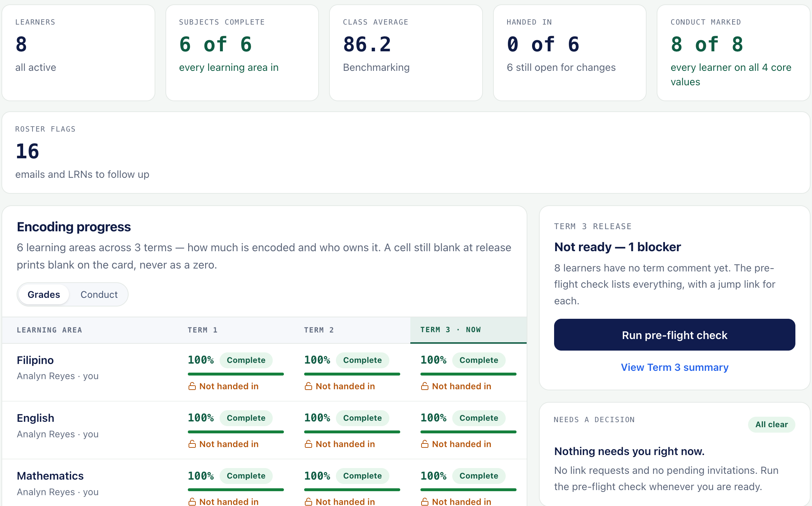Click the Not ready — 1 blocker heading
The image size is (812, 506).
pyautogui.click(x=617, y=247)
